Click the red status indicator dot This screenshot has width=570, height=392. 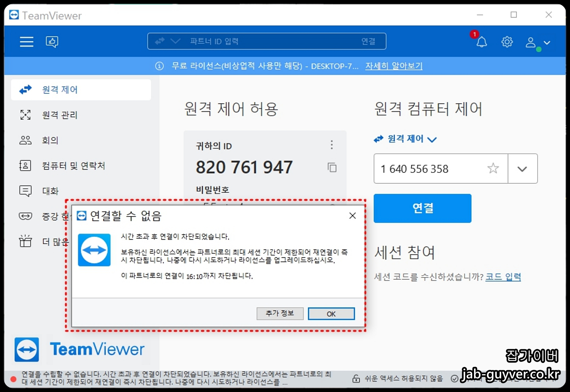(13, 379)
